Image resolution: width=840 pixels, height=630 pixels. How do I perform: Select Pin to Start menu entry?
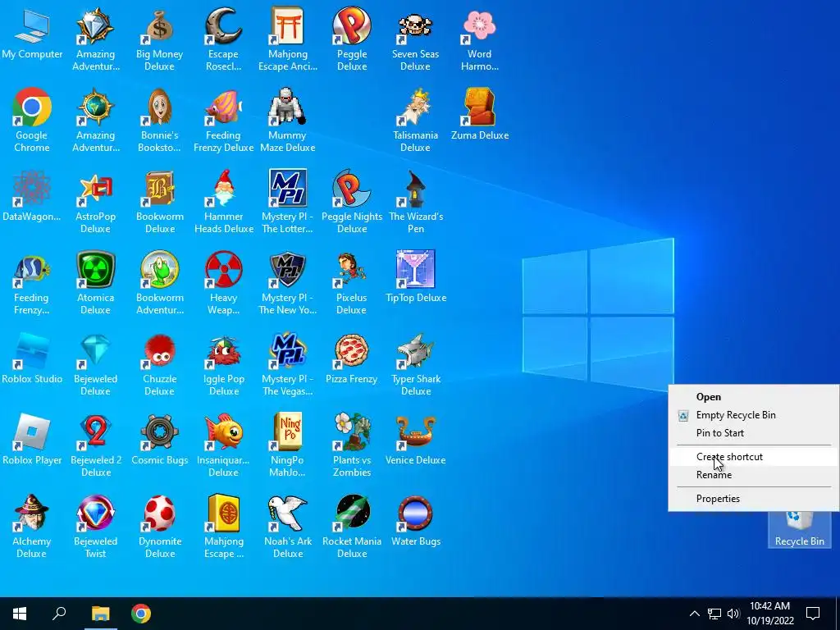tap(754, 433)
